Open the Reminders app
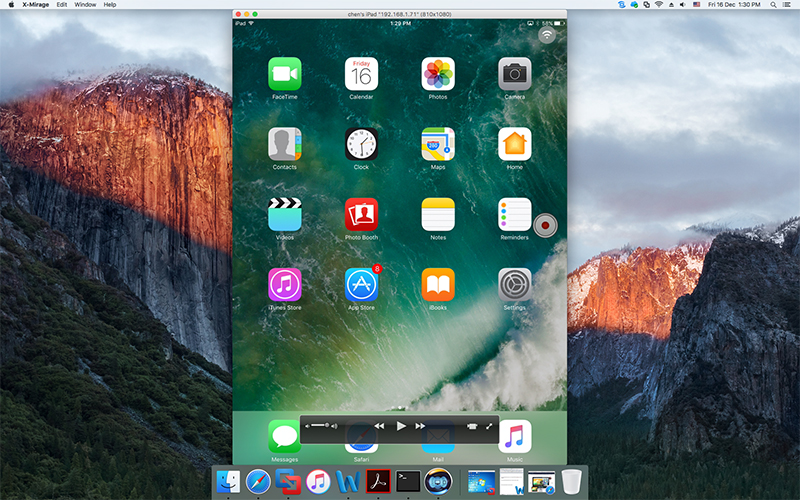 (514, 215)
